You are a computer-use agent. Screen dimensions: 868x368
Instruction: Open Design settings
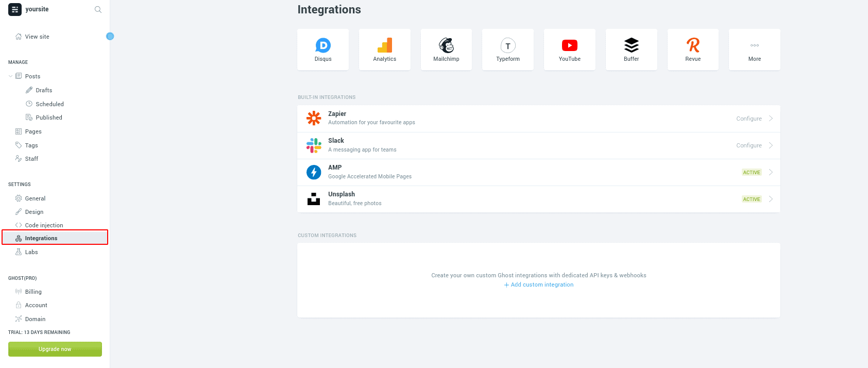tap(34, 212)
